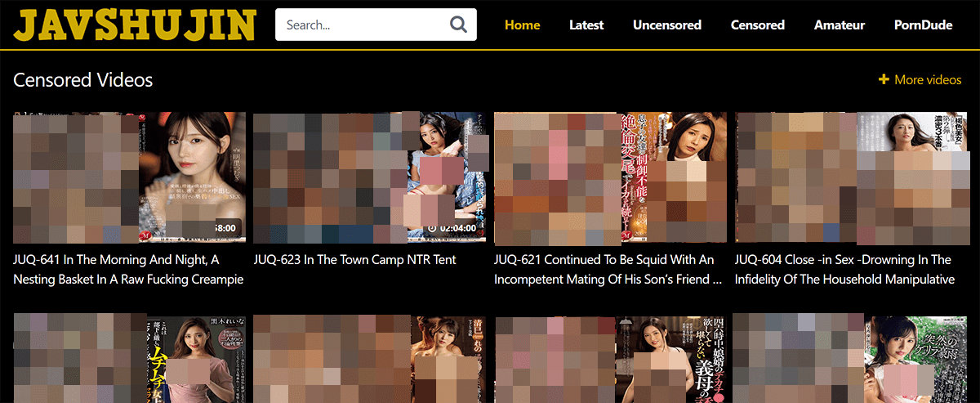Image resolution: width=980 pixels, height=403 pixels.
Task: Go to the Home menu item
Action: pos(522,25)
